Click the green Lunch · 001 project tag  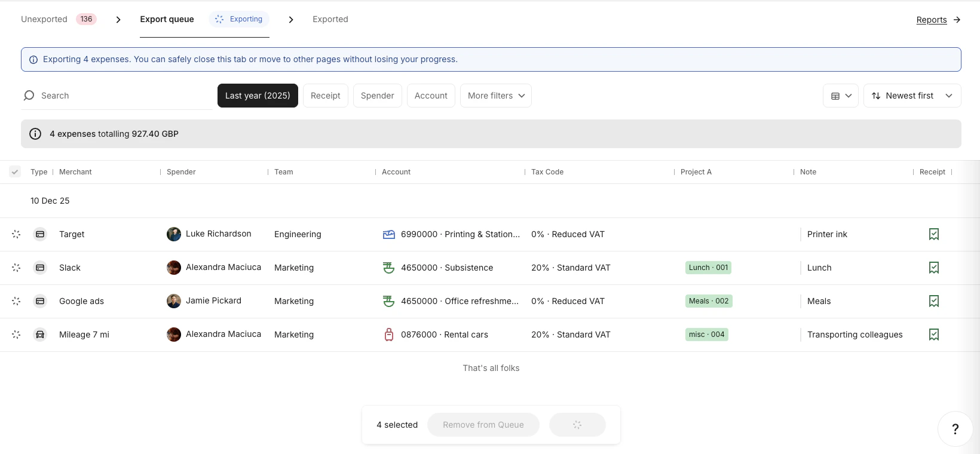[x=708, y=268]
